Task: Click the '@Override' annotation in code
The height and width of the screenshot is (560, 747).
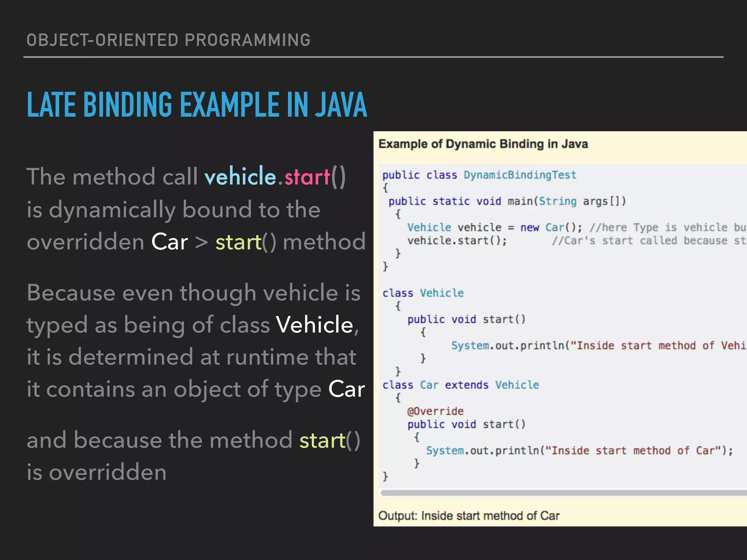Action: point(436,411)
